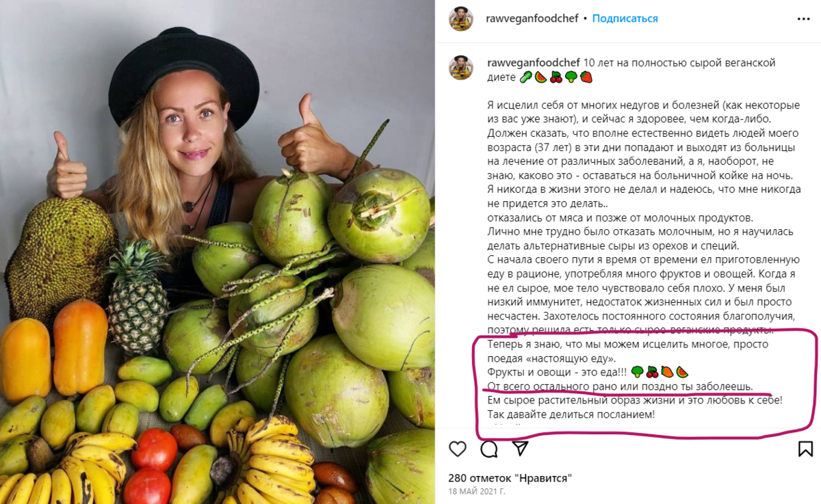Save the post with the bookmark icon

click(x=805, y=449)
